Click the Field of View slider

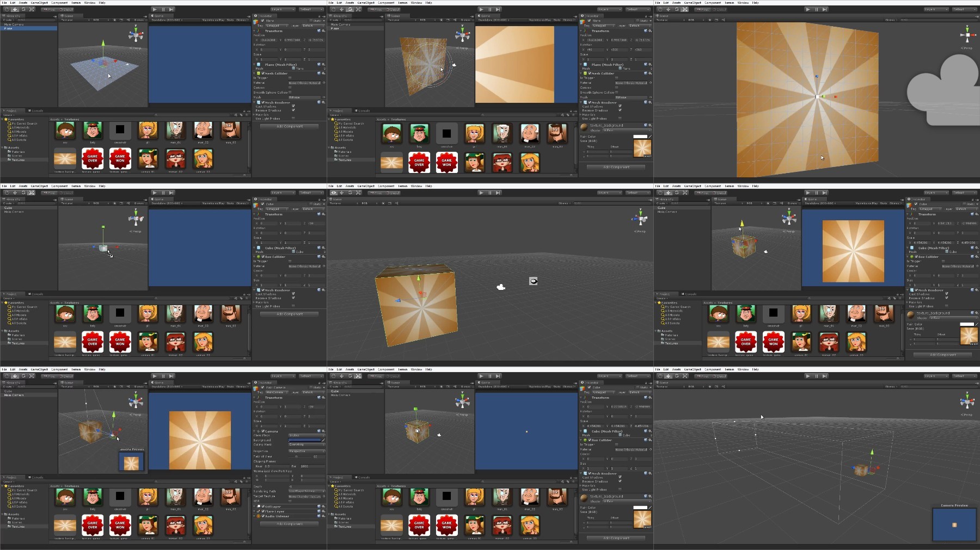(299, 456)
